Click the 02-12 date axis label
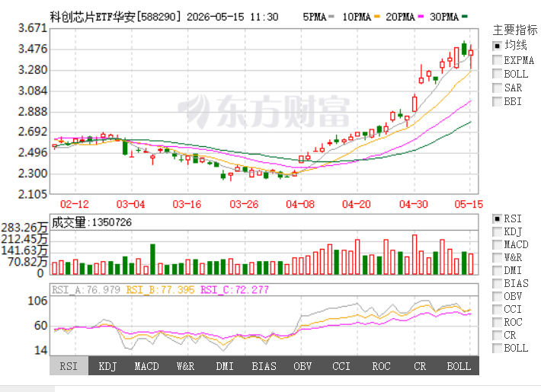 [75, 204]
